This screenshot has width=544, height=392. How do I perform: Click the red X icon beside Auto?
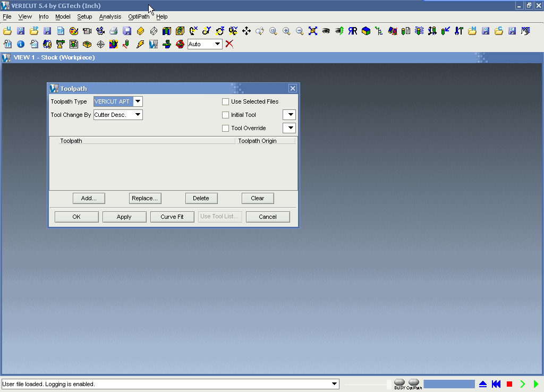(x=229, y=44)
